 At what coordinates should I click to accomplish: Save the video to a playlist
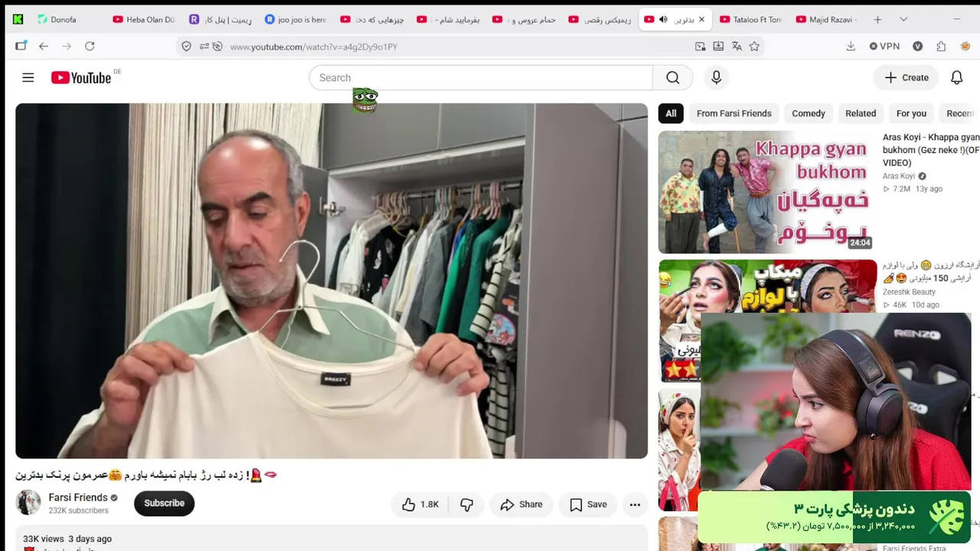coord(588,504)
